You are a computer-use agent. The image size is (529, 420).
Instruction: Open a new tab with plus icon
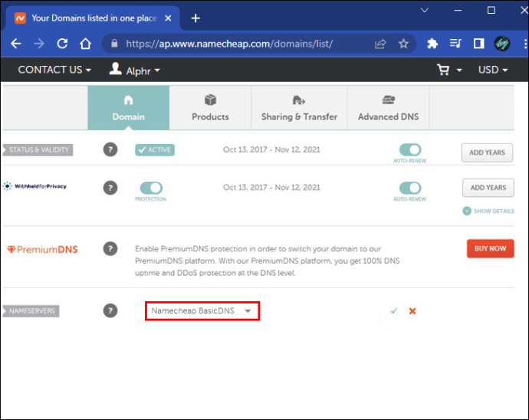pos(195,18)
